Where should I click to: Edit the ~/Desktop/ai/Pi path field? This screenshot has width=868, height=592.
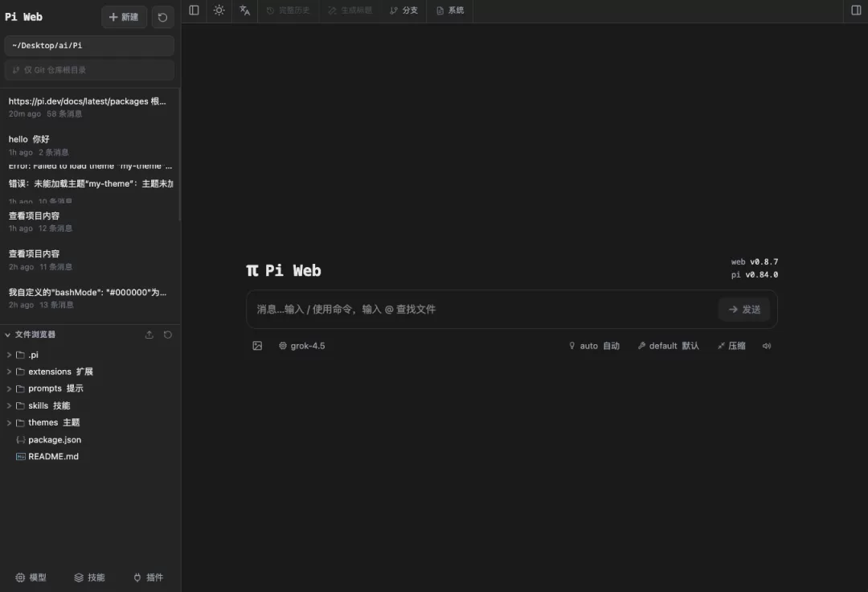pos(89,45)
